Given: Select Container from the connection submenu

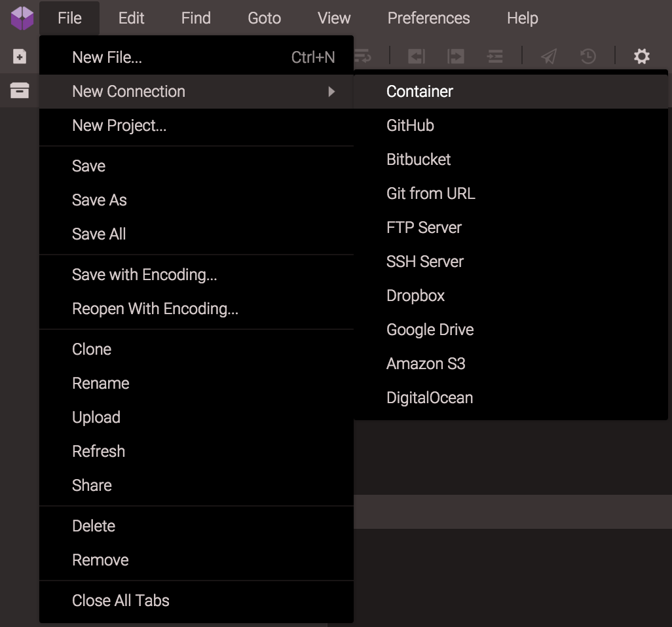Looking at the screenshot, I should (420, 92).
